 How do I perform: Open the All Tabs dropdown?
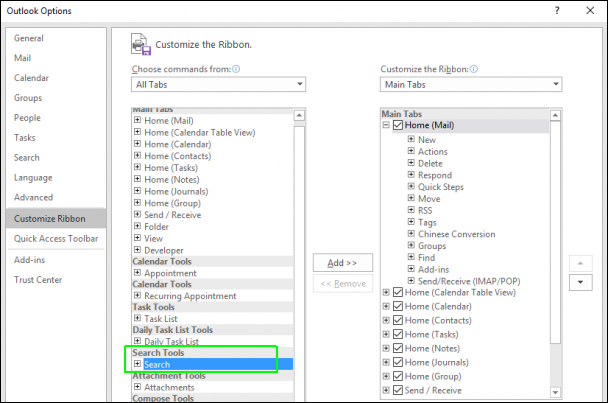[x=218, y=84]
